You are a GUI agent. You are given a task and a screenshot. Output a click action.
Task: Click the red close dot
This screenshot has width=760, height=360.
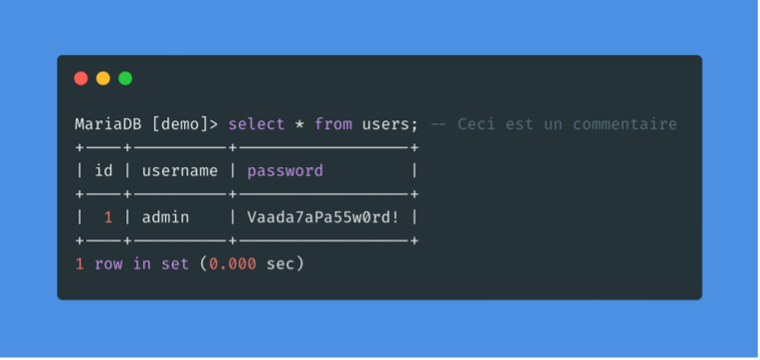81,78
